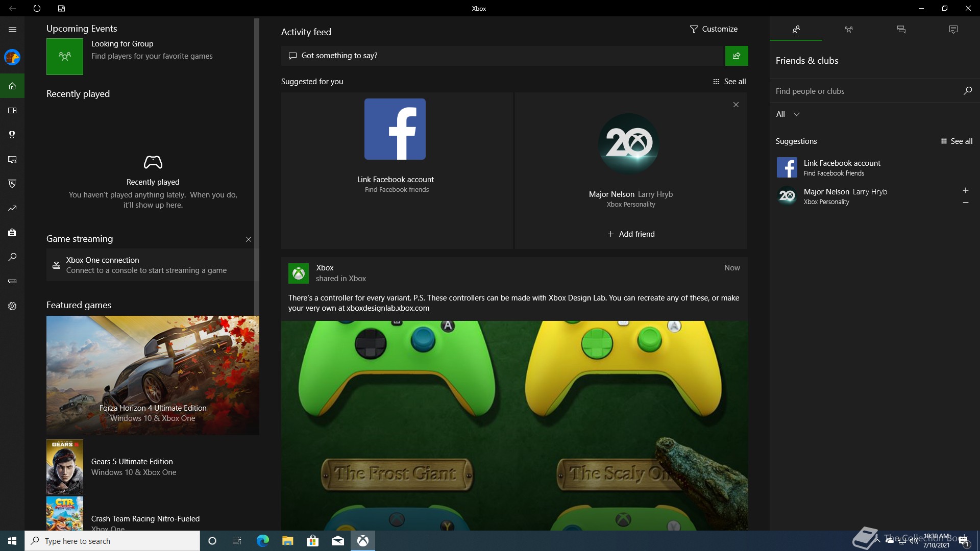Click the Link Facebook account card
This screenshot has width=980, height=551.
[397, 170]
